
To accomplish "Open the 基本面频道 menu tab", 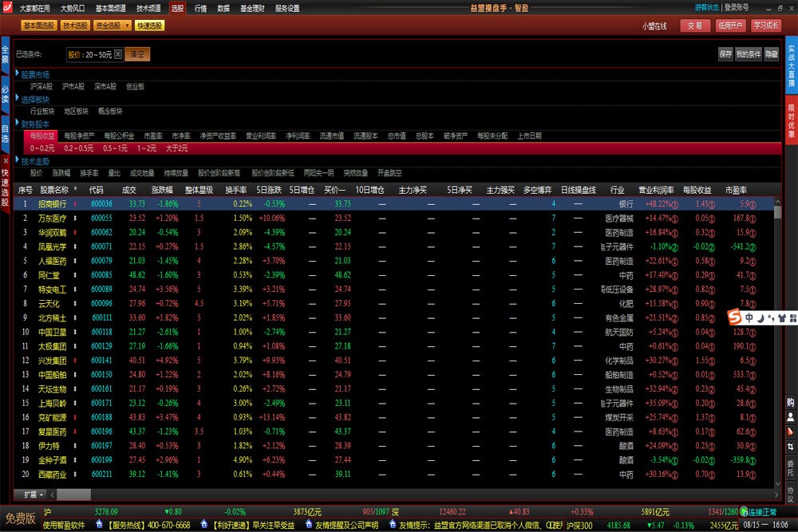I will 110,8.
